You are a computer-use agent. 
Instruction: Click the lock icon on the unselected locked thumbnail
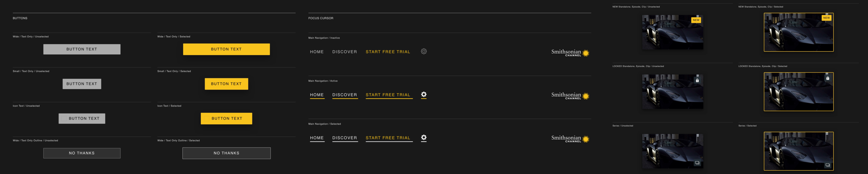point(697,80)
